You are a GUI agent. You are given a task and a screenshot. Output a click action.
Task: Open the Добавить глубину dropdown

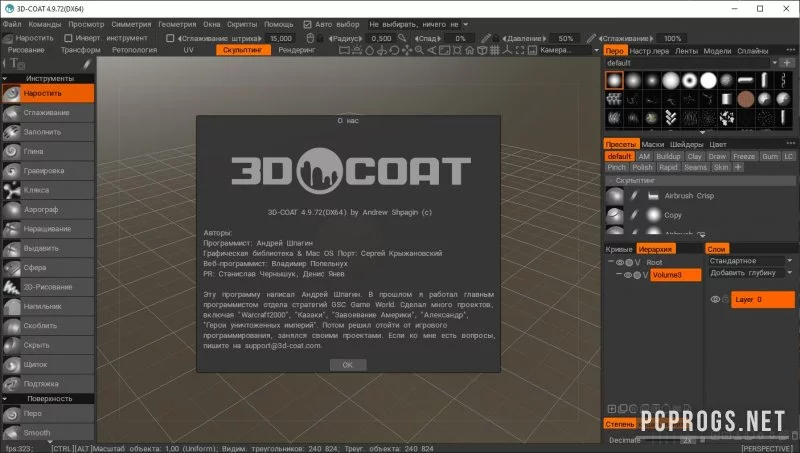coord(750,273)
